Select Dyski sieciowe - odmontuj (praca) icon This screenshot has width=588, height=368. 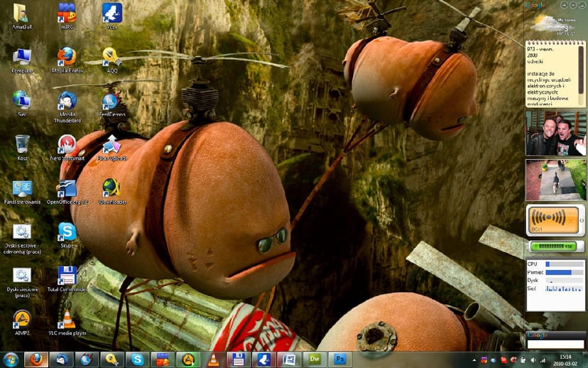22,239
